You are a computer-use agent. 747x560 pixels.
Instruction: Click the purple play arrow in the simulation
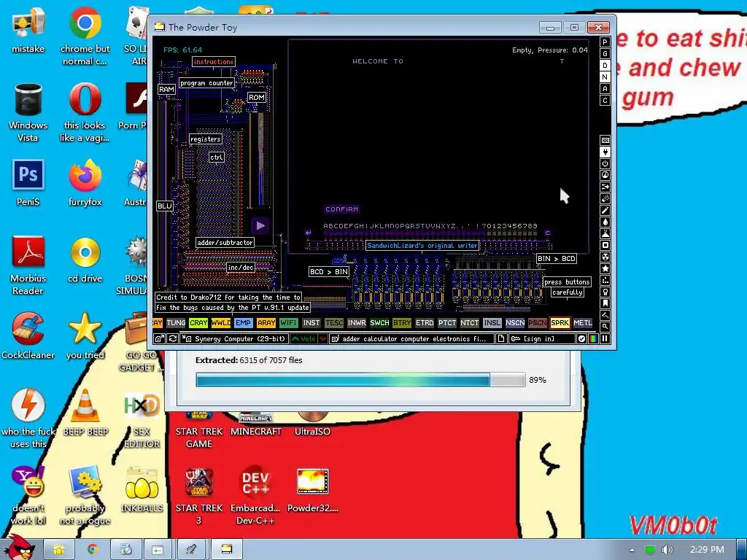[260, 226]
